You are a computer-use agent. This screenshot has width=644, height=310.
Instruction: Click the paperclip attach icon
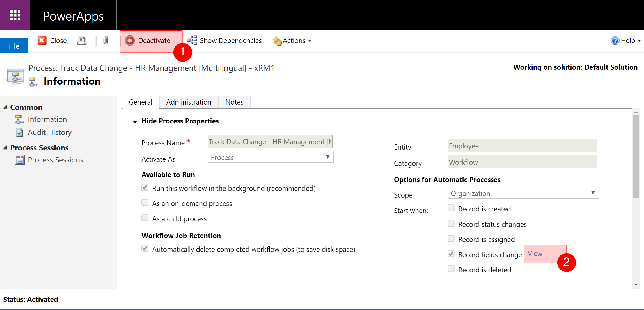(106, 40)
